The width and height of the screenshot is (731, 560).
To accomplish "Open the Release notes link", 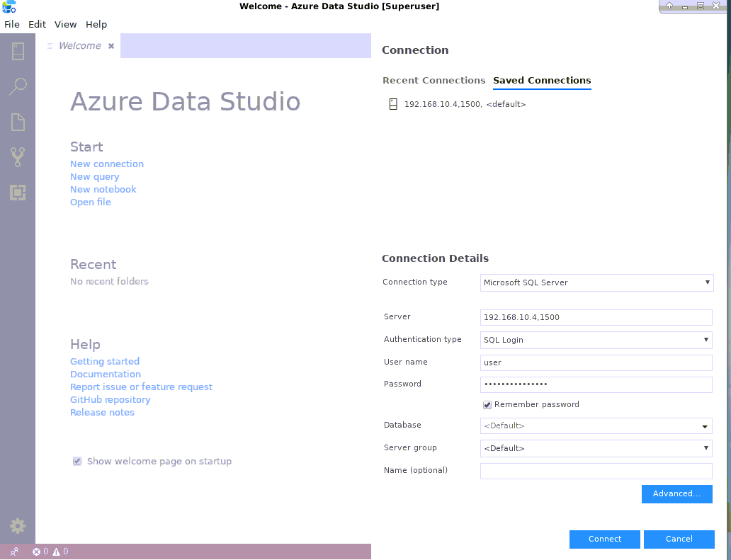I will point(102,412).
